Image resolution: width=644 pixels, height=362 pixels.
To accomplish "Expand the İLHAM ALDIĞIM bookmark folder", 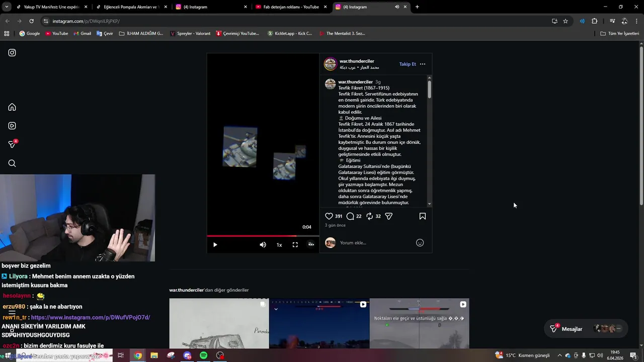I will point(141,34).
